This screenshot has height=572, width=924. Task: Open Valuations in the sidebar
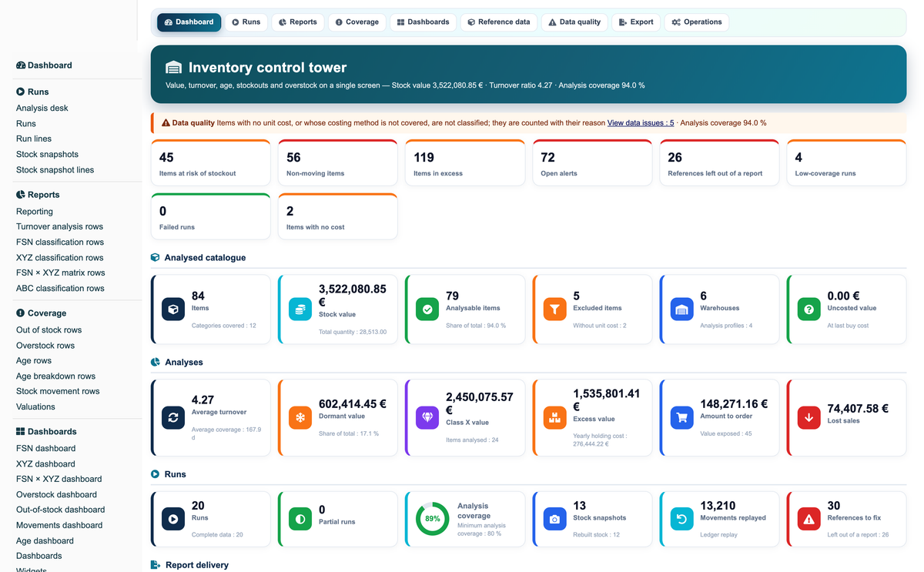pyautogui.click(x=35, y=407)
